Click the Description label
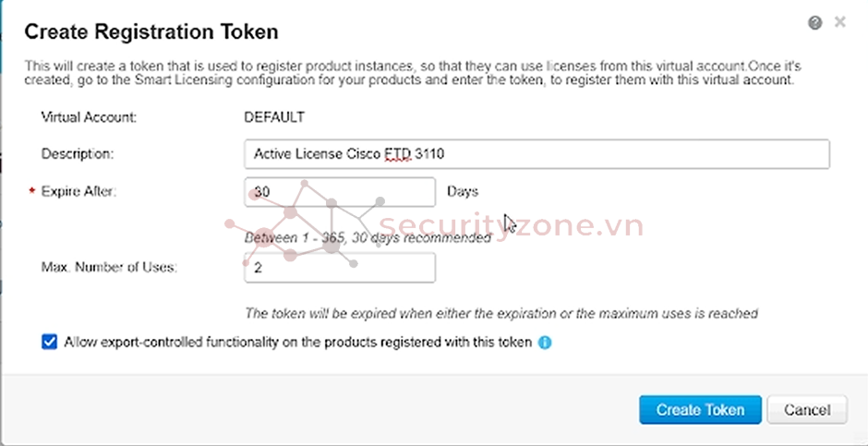 (x=78, y=153)
